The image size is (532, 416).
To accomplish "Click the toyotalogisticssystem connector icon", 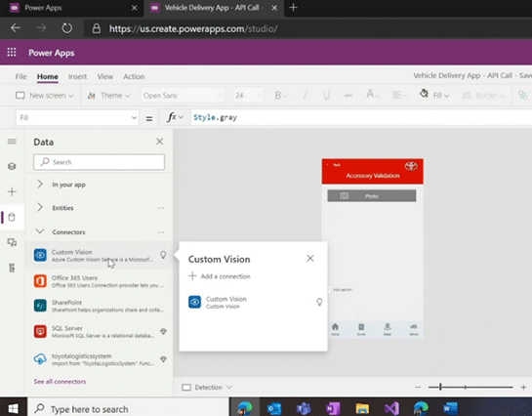I will pyautogui.click(x=40, y=359).
